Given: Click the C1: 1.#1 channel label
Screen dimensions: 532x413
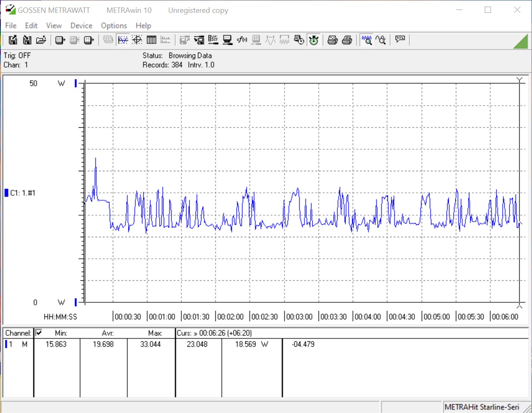Looking at the screenshot, I should click(23, 193).
